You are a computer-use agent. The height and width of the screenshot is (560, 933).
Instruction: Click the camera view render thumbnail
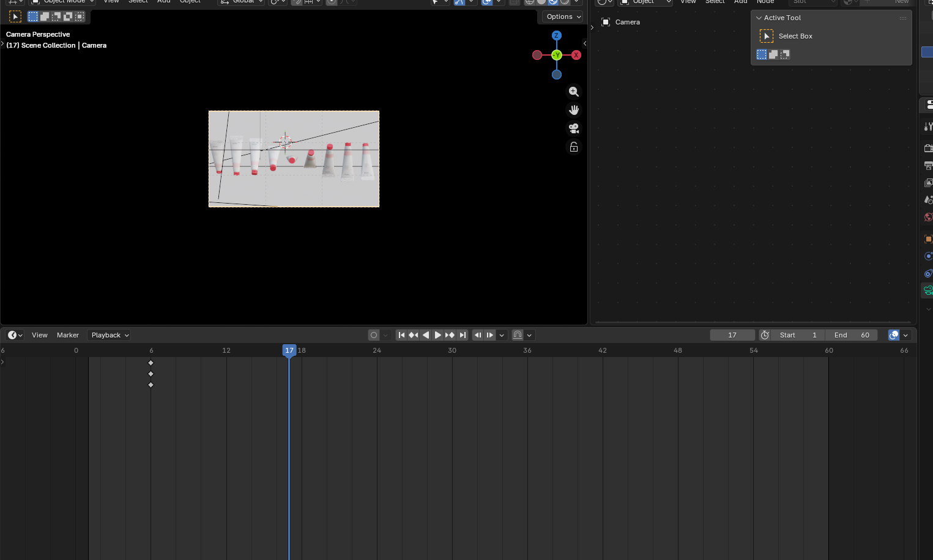click(294, 159)
